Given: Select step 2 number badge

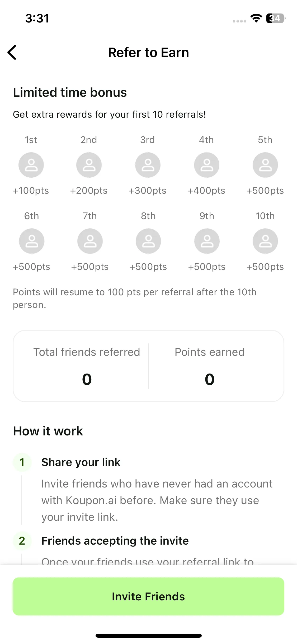Looking at the screenshot, I should click(22, 541).
